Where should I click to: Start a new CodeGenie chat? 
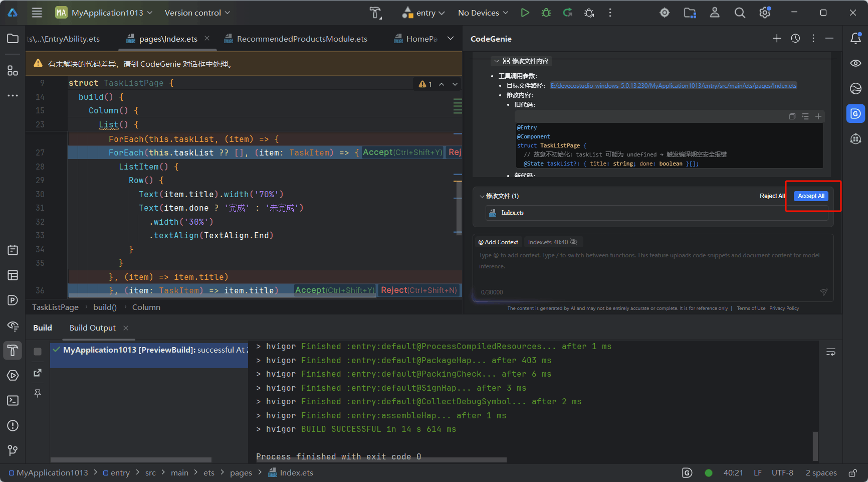777,39
